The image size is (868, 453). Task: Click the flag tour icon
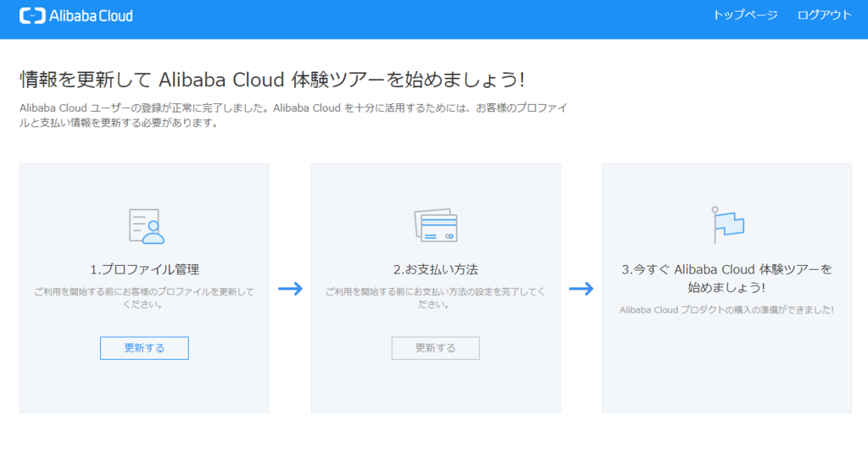click(x=727, y=224)
